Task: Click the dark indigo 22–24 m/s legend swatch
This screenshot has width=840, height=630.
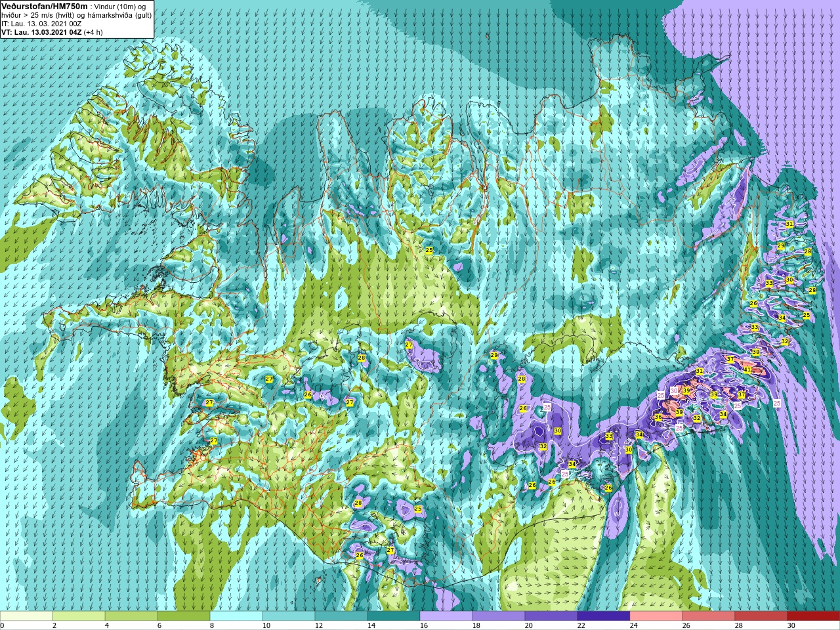Action: point(604,616)
